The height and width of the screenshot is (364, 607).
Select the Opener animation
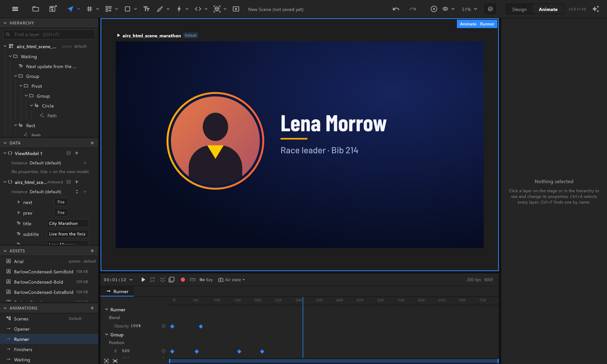coord(49,329)
